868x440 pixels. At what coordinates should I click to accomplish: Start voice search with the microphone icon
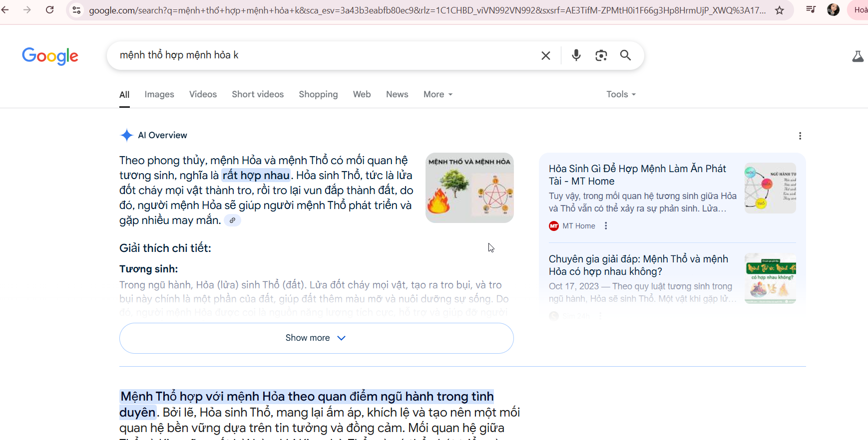(x=576, y=55)
